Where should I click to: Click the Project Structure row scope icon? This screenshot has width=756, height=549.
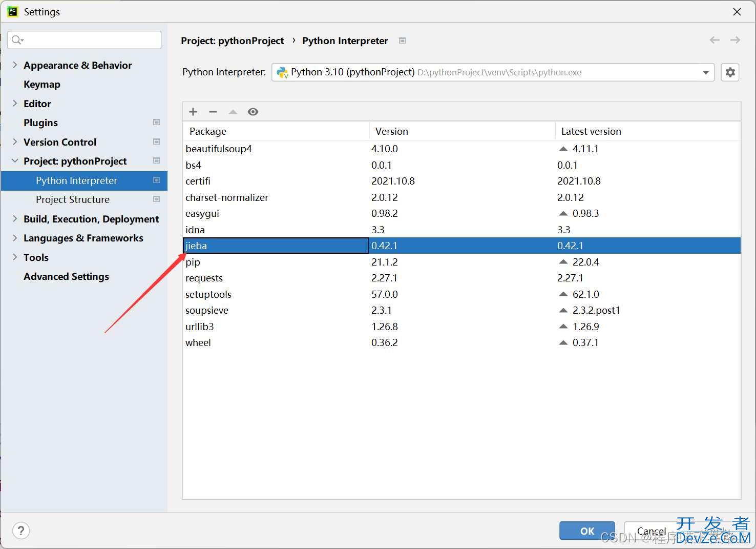click(x=157, y=199)
